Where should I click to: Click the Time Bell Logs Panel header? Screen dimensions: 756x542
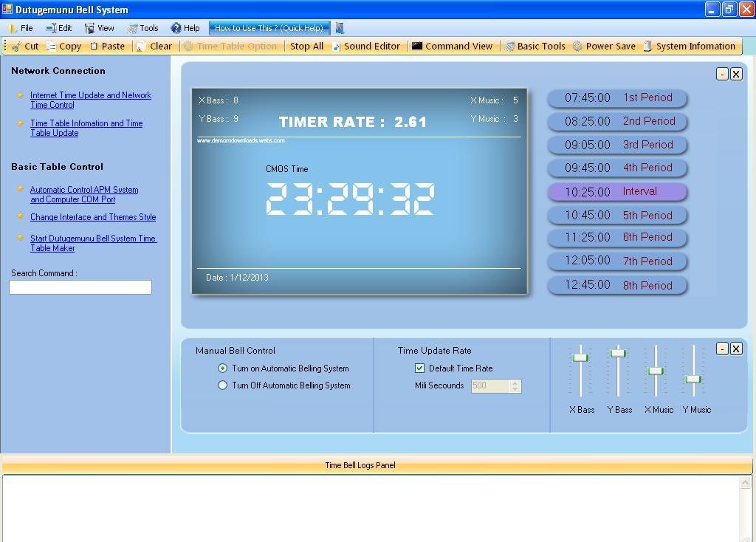coord(376,465)
